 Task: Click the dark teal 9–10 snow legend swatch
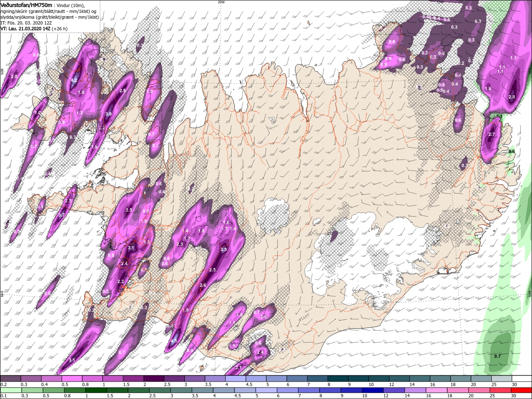[358, 379]
